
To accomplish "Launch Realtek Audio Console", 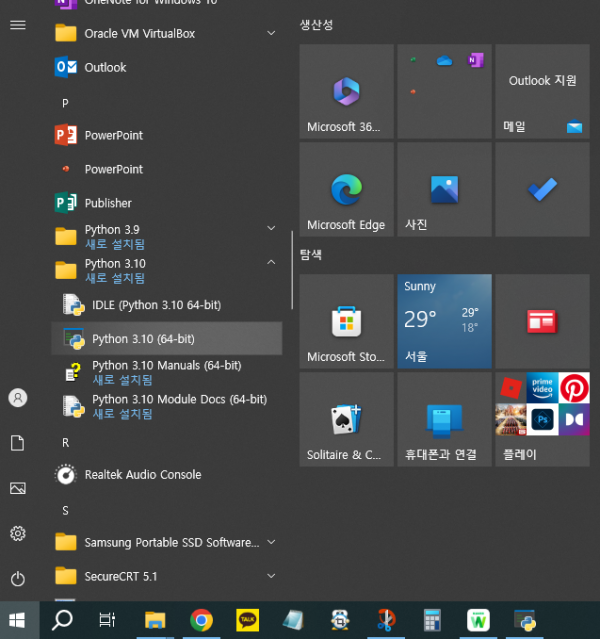I will pyautogui.click(x=166, y=474).
